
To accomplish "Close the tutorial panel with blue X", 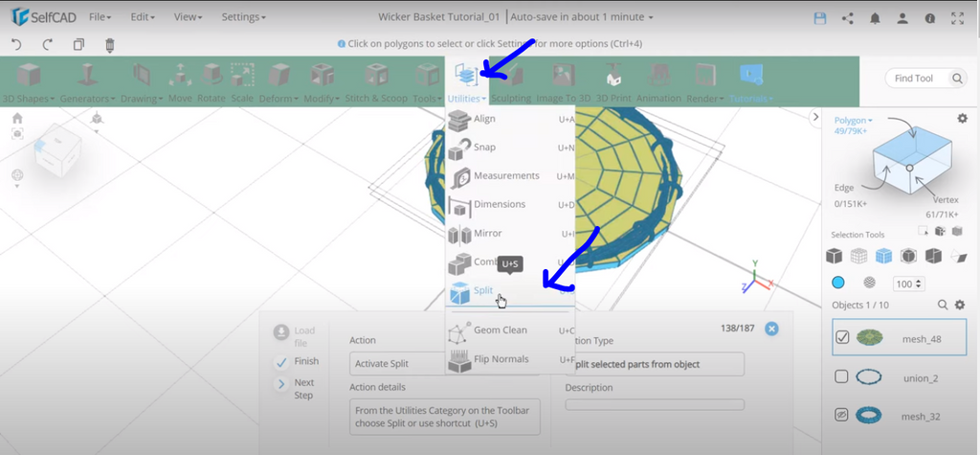I will point(772,329).
